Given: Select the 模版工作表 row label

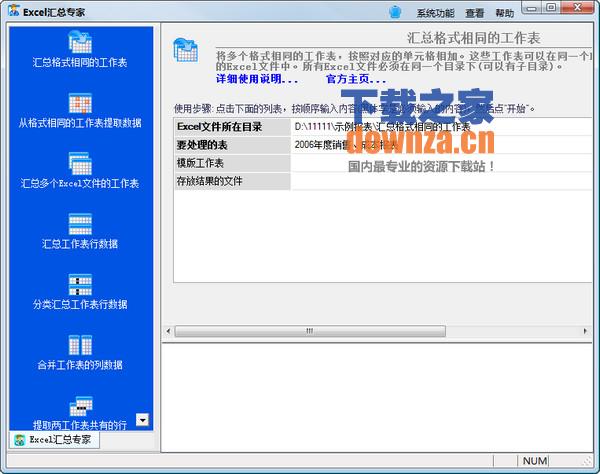Looking at the screenshot, I should [232, 163].
